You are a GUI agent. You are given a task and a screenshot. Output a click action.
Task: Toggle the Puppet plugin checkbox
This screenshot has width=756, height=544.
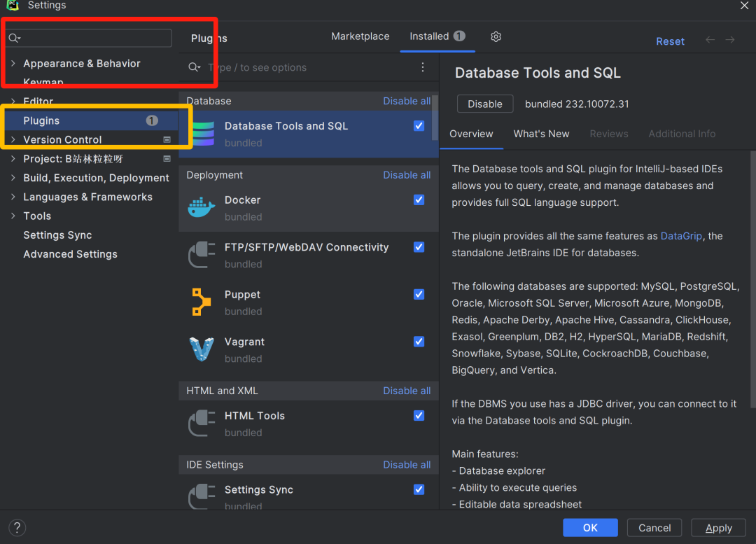pos(419,294)
